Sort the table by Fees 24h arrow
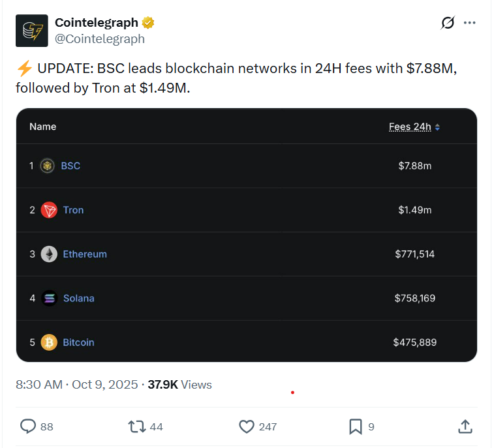This screenshot has width=494, height=448. click(437, 127)
